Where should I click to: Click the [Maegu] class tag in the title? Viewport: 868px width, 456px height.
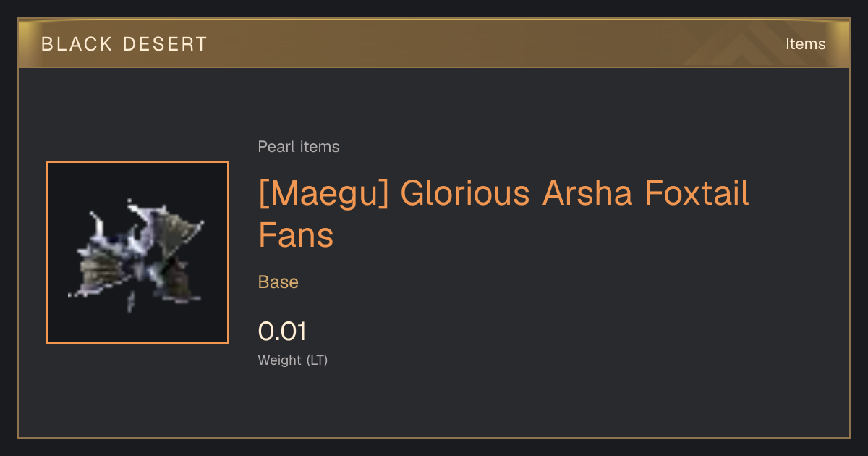[x=323, y=194]
